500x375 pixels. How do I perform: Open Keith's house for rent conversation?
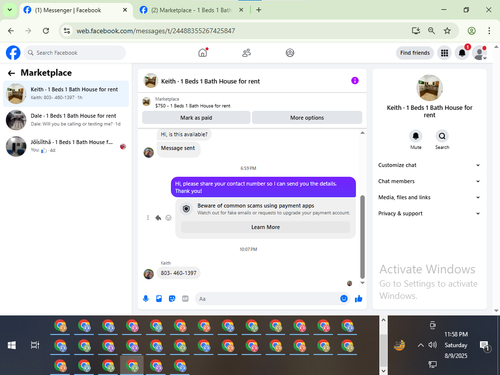pos(66,94)
